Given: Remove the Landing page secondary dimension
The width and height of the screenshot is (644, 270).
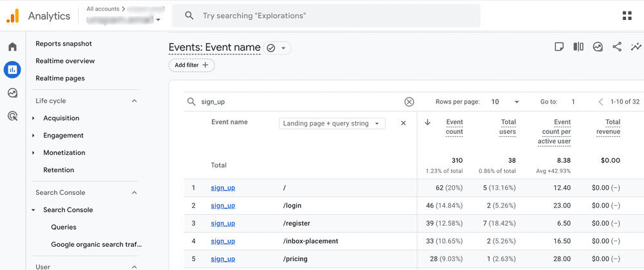Looking at the screenshot, I should tap(404, 123).
